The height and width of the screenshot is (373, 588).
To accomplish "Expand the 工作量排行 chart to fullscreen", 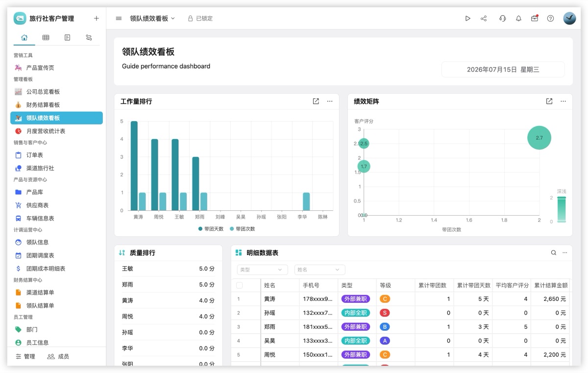I will 316,101.
